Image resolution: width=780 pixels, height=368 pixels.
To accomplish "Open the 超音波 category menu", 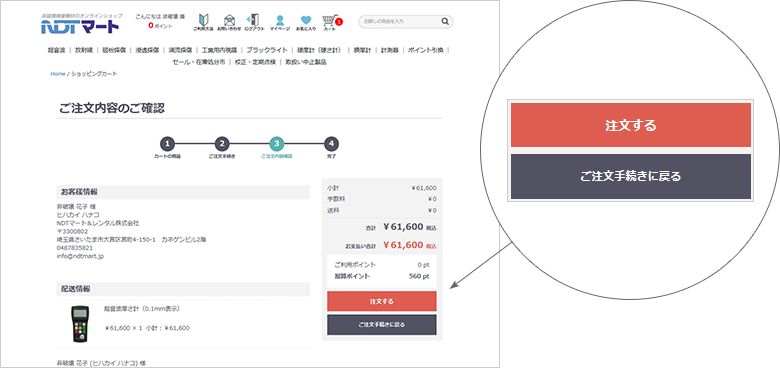I will coord(56,50).
